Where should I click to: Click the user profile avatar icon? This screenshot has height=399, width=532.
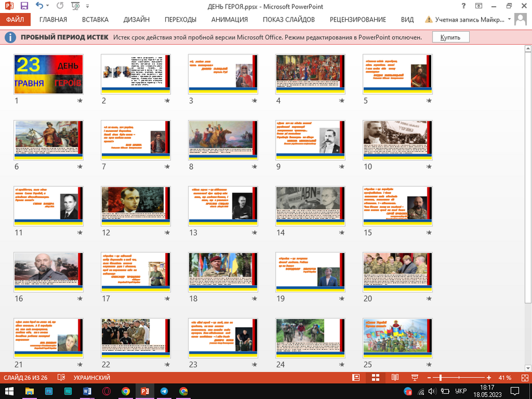point(521,19)
